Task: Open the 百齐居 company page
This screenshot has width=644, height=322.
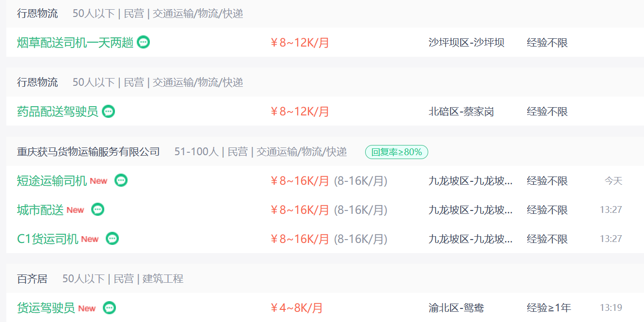Action: (32, 279)
